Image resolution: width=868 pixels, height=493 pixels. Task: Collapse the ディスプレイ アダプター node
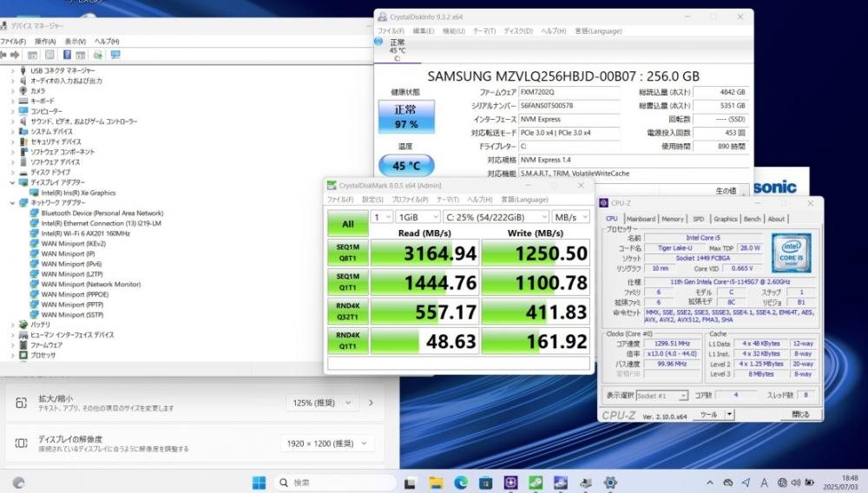click(x=13, y=182)
